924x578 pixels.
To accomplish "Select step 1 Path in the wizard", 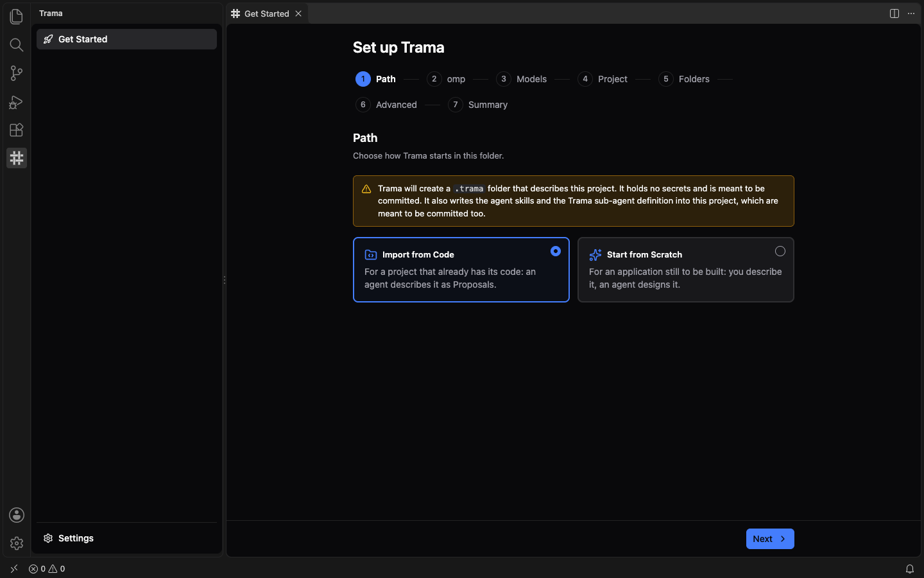I will click(x=376, y=79).
